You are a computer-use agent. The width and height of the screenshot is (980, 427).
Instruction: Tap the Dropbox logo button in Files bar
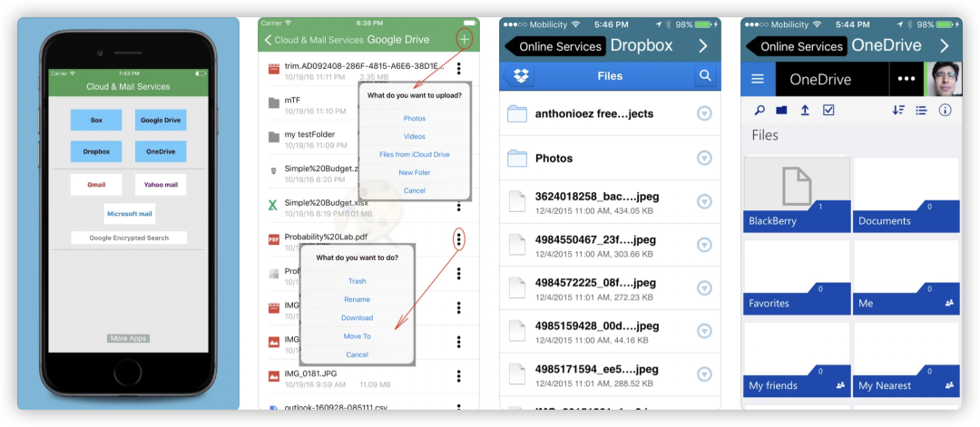[x=520, y=76]
